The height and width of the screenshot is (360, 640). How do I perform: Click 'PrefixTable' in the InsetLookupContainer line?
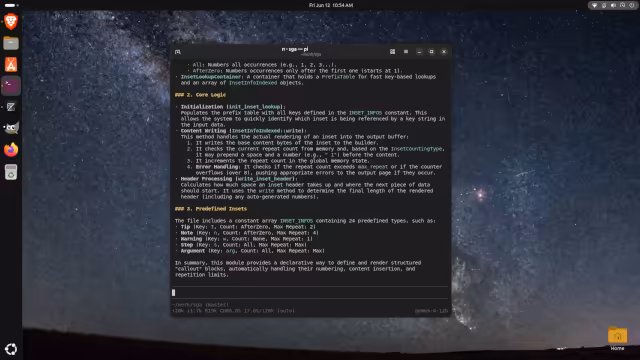tap(338, 77)
